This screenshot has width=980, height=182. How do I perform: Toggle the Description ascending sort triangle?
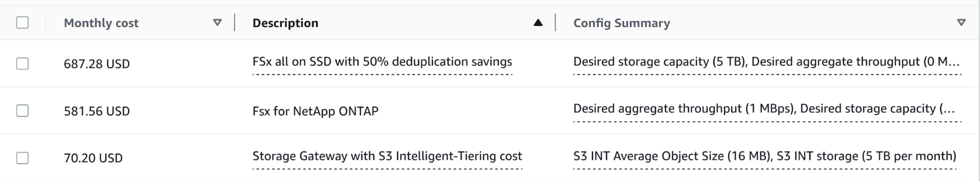pyautogui.click(x=538, y=23)
